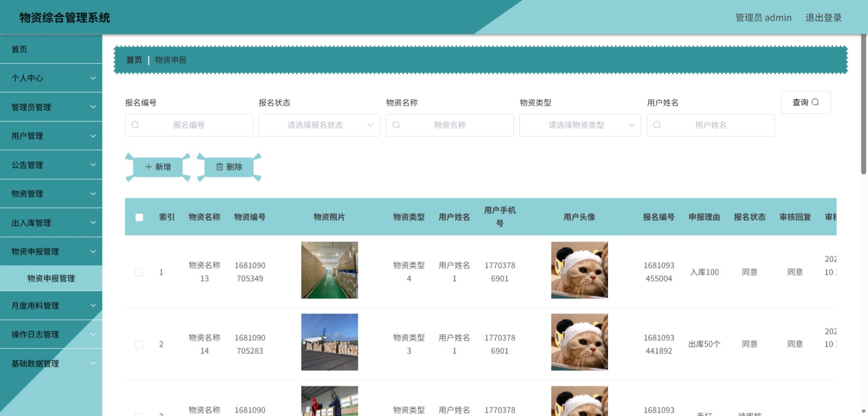Open the 报名状态 dropdown
Viewport: 868px width, 416px height.
319,125
